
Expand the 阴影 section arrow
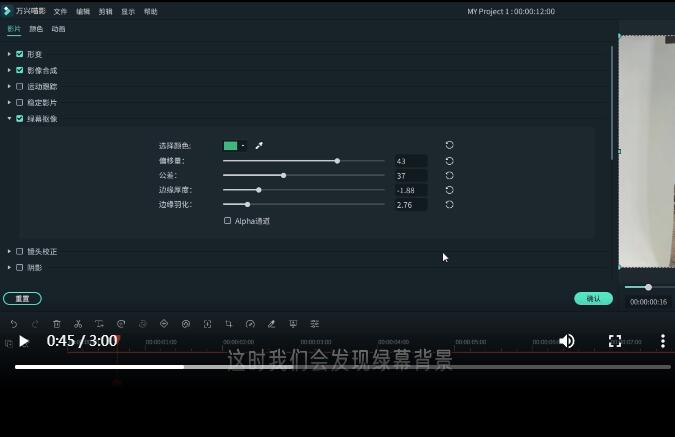click(9, 267)
